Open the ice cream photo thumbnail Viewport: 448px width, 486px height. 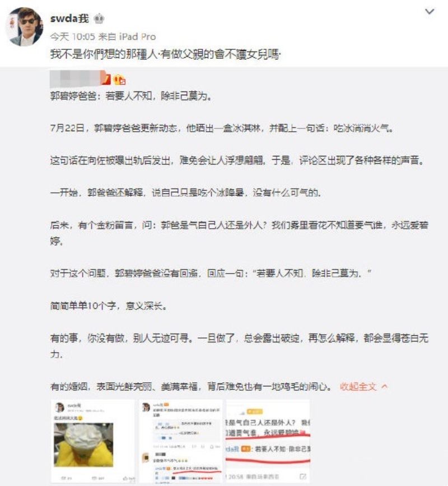point(93,441)
